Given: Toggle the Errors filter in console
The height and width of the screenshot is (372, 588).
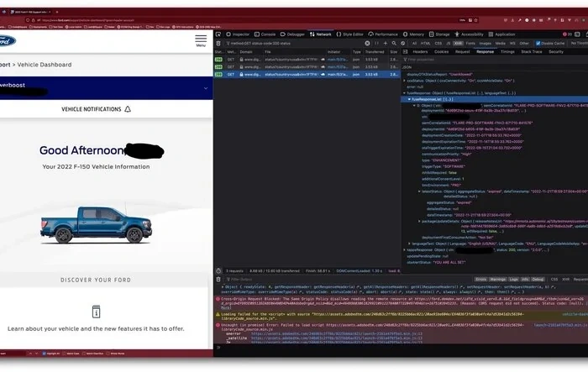Looking at the screenshot, I should click(481, 279).
